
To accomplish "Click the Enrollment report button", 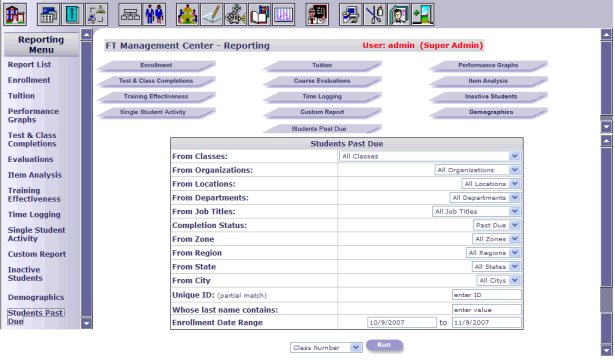I will pyautogui.click(x=156, y=65).
